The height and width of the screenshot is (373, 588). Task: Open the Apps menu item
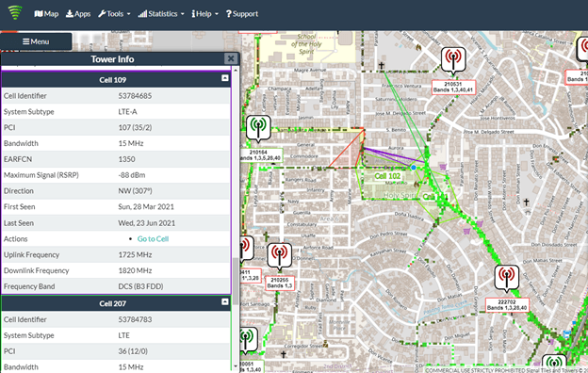(78, 14)
